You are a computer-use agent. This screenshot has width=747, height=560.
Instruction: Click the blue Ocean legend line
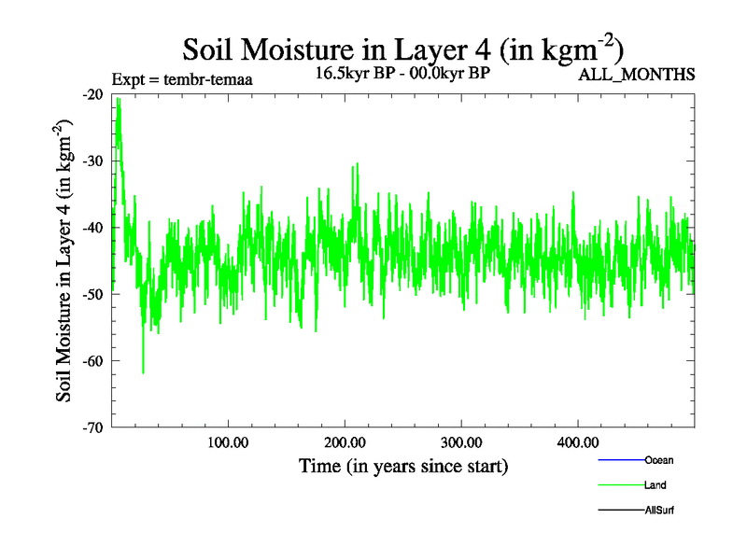(621, 460)
